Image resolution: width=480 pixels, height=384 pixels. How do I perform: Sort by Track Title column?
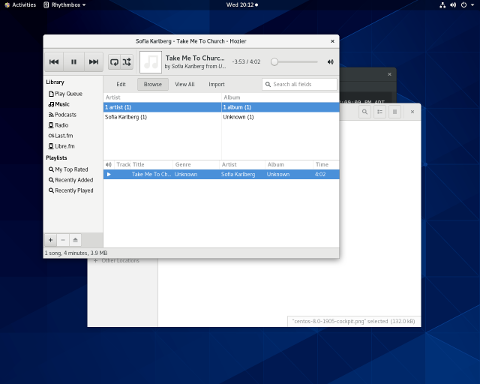(x=143, y=165)
